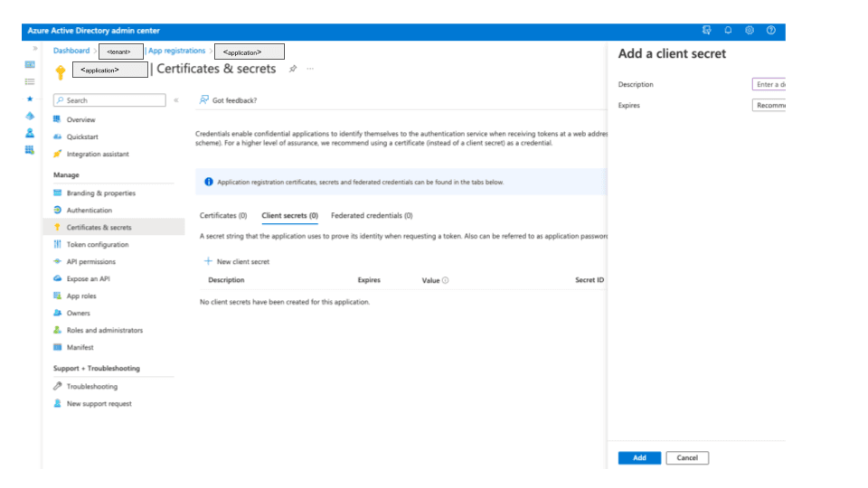Click the Token configuration bars icon
The height and width of the screenshot is (488, 868).
[57, 244]
